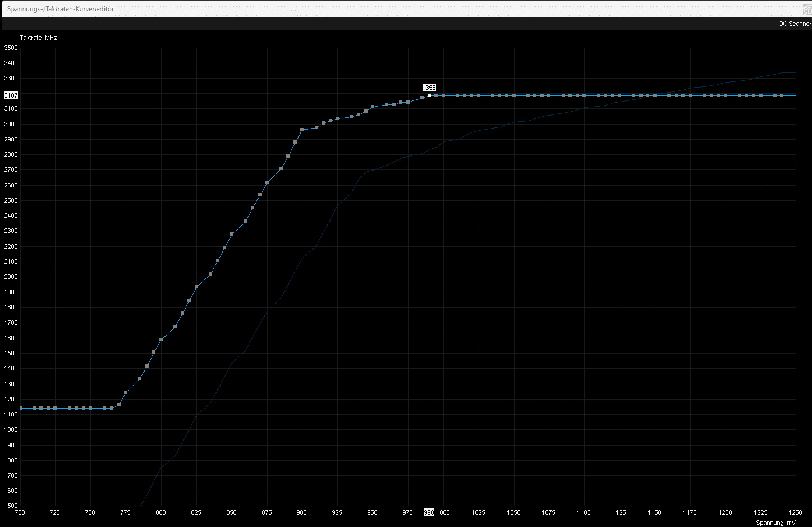Select the leftmost curve point at 700 mV
Viewport: 812px width, 527px height.
[x=20, y=408]
